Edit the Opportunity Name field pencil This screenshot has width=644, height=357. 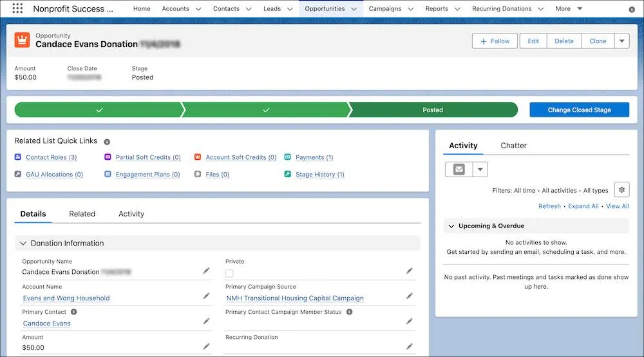(x=206, y=271)
